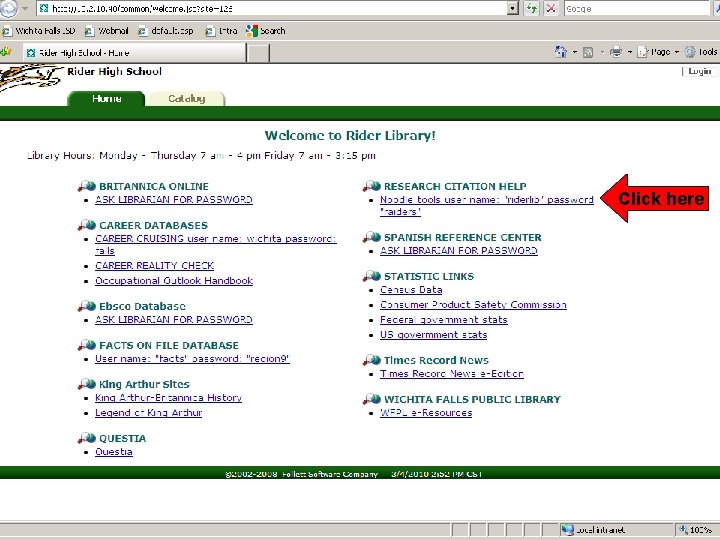
Task: Click the Login link
Action: click(x=699, y=71)
